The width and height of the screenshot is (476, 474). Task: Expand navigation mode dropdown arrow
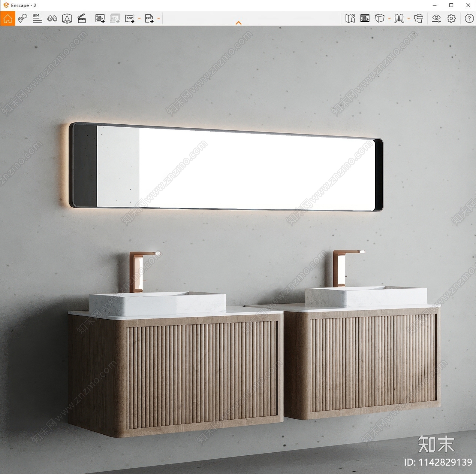click(x=408, y=19)
